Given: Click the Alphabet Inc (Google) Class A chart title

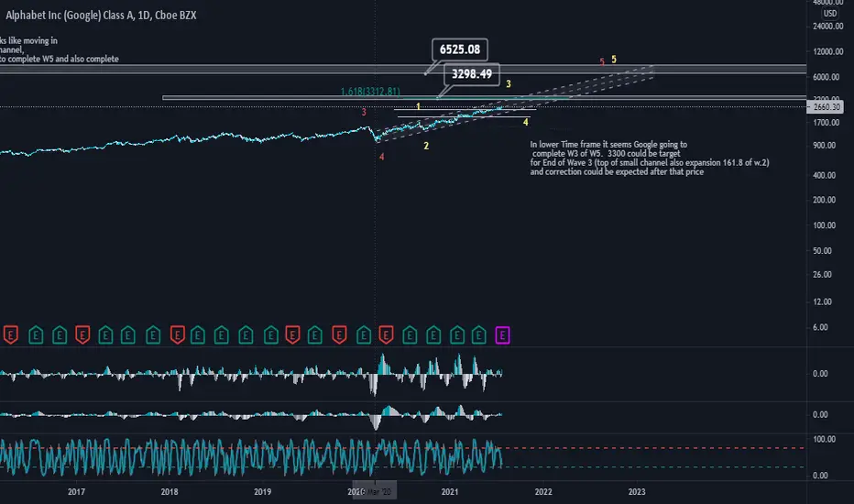Looking at the screenshot, I should [x=101, y=16].
